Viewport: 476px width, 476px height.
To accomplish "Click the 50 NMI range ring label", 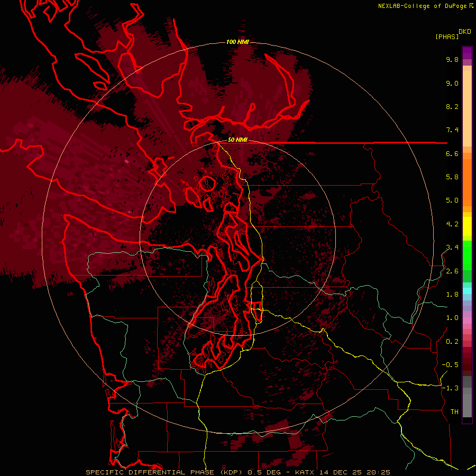I will click(x=237, y=140).
